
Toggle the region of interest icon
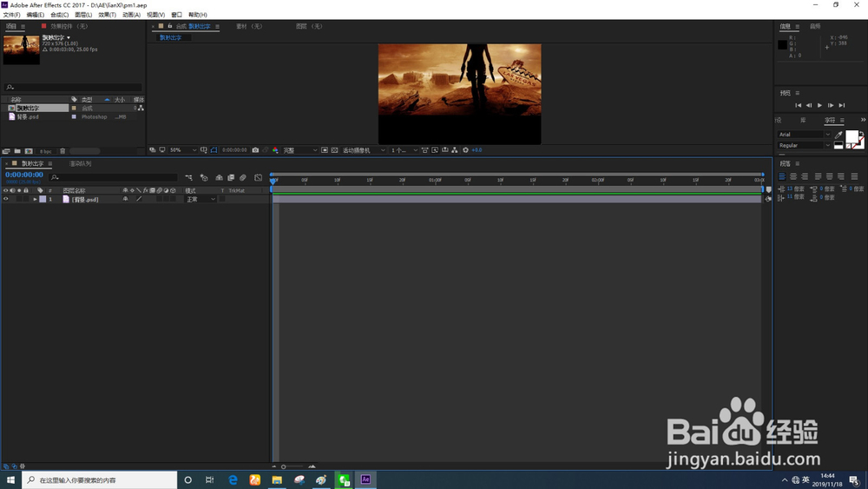click(x=325, y=150)
